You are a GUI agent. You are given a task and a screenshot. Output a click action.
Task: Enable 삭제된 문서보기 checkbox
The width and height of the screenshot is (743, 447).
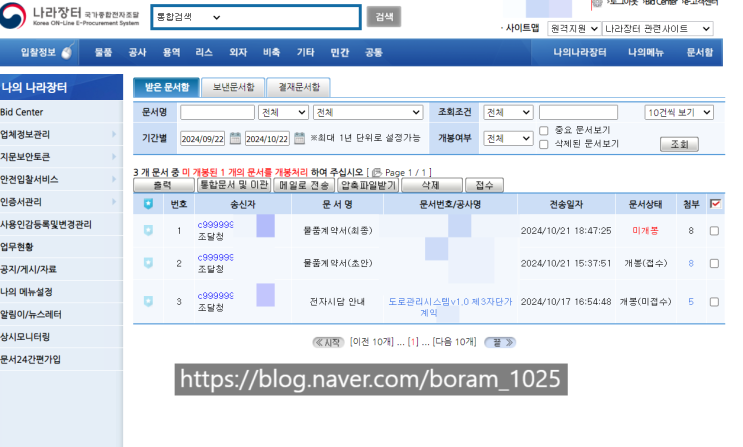(544, 144)
